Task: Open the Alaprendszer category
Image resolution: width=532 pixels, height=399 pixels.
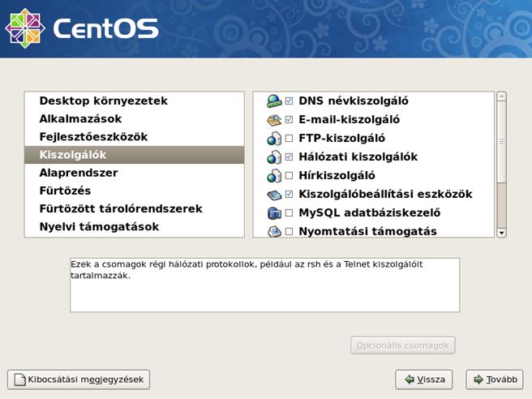Action: pos(79,173)
